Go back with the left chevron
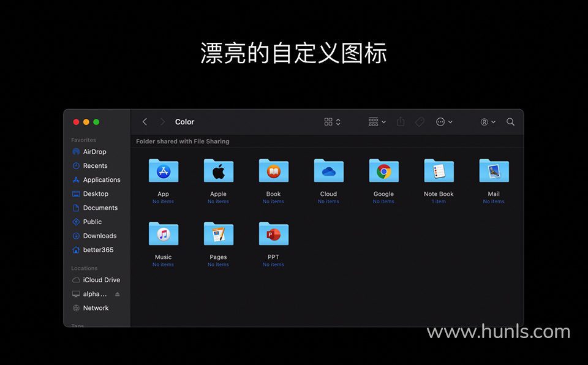The width and height of the screenshot is (588, 365). (145, 122)
